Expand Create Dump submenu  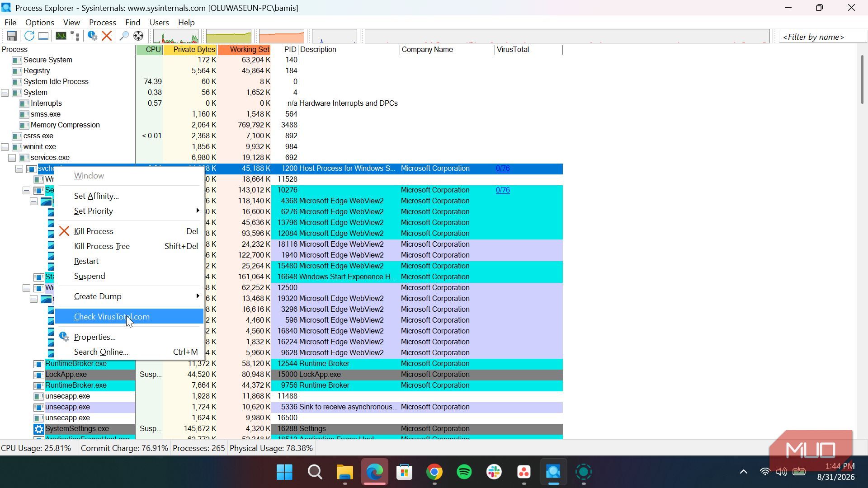(129, 296)
